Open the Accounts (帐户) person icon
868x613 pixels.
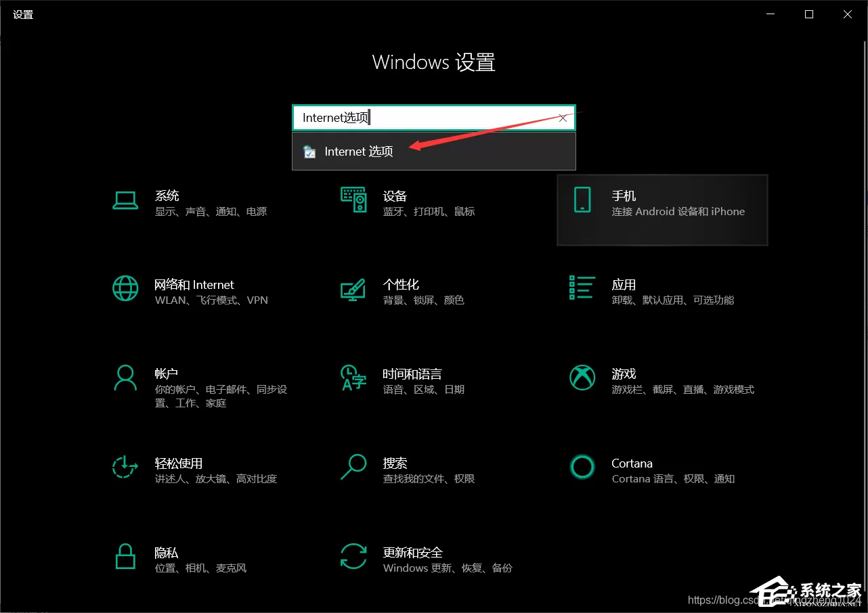(125, 378)
